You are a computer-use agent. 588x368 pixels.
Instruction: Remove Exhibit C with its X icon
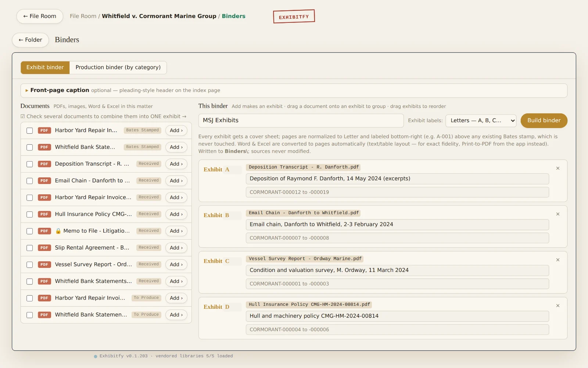(557, 260)
